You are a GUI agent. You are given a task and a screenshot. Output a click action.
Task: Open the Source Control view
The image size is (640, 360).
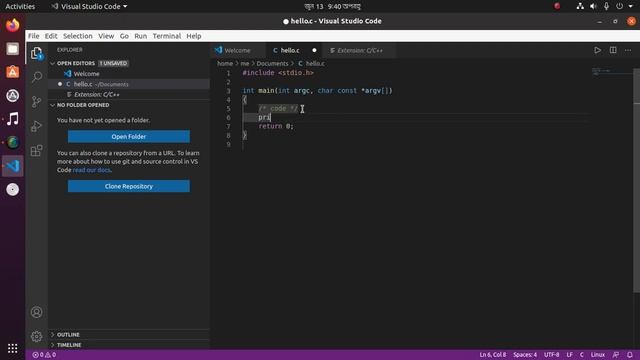pyautogui.click(x=36, y=101)
